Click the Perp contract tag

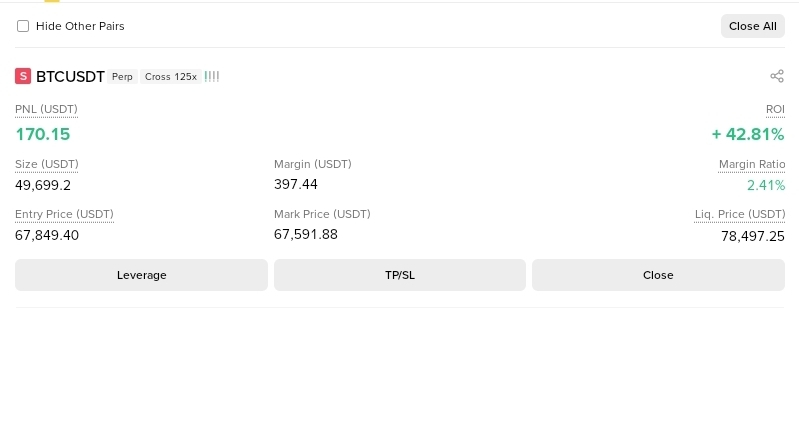122,77
